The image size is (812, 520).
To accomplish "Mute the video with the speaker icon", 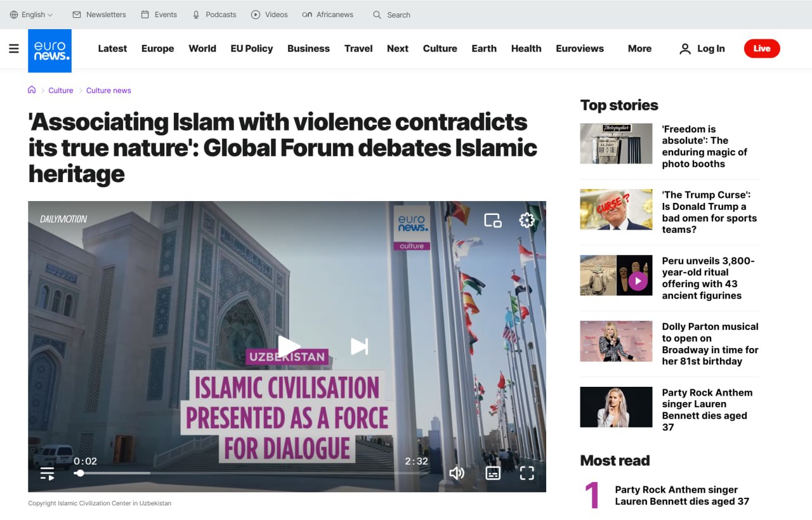I will 457,472.
